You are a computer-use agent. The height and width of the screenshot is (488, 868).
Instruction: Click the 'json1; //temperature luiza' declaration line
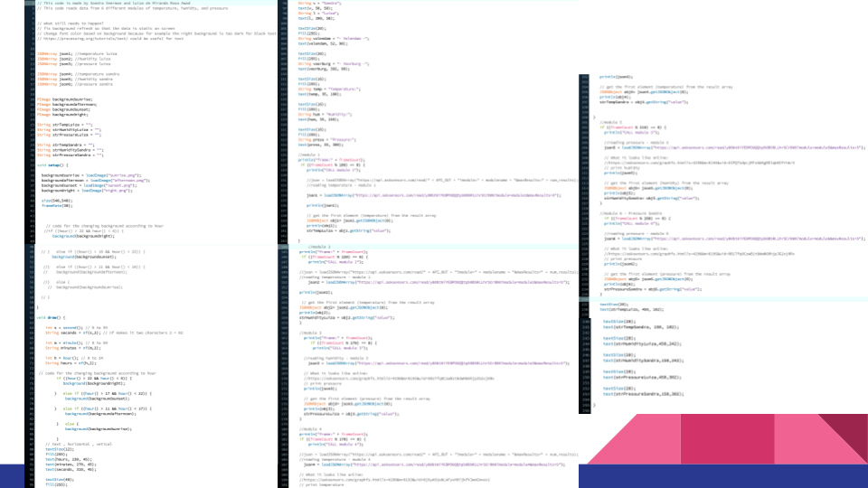tap(77, 53)
